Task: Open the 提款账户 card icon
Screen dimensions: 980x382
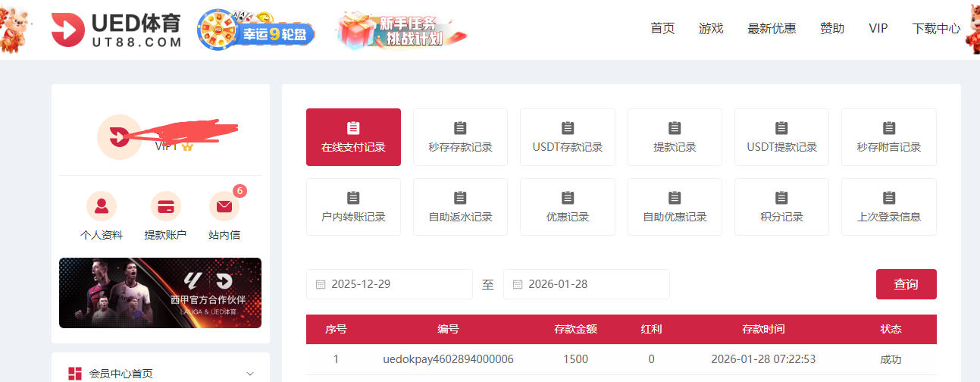Action: click(x=165, y=206)
